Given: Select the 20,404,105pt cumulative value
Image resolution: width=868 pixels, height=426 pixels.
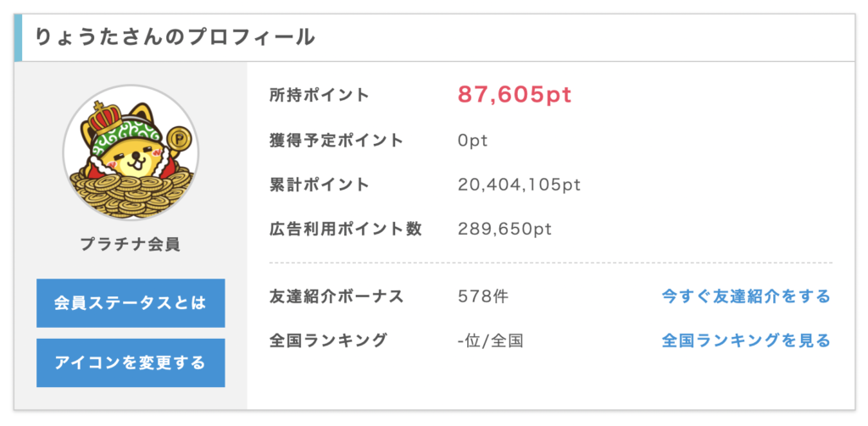Looking at the screenshot, I should point(520,185).
